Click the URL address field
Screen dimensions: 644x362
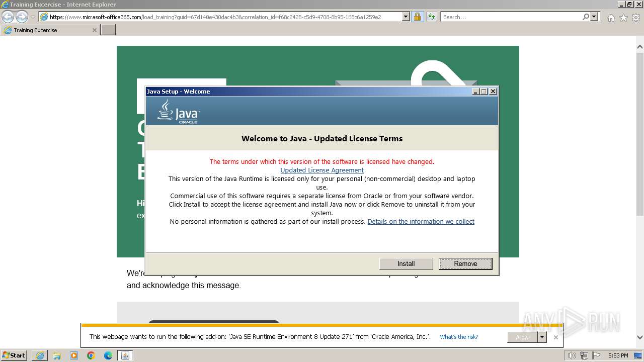[225, 17]
